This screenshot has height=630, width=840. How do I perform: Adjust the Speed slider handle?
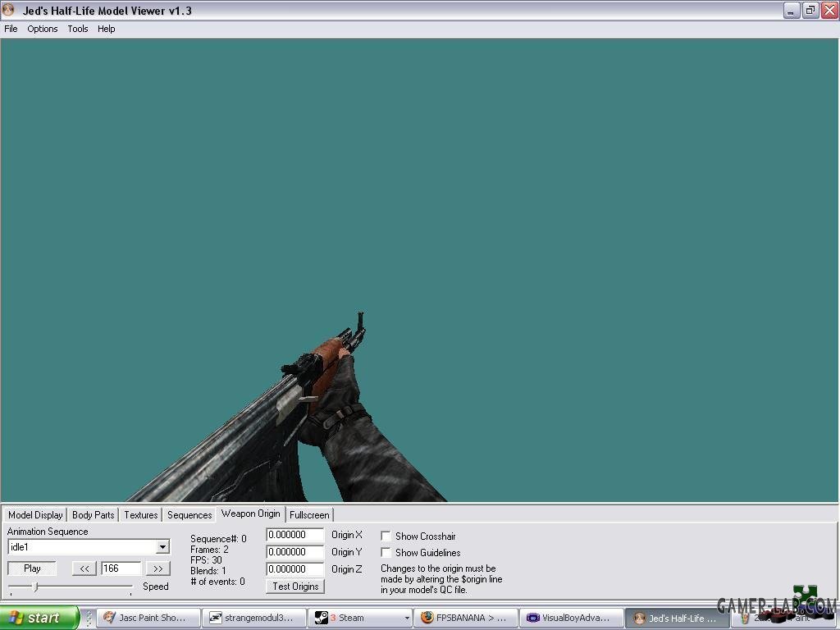pos(36,587)
